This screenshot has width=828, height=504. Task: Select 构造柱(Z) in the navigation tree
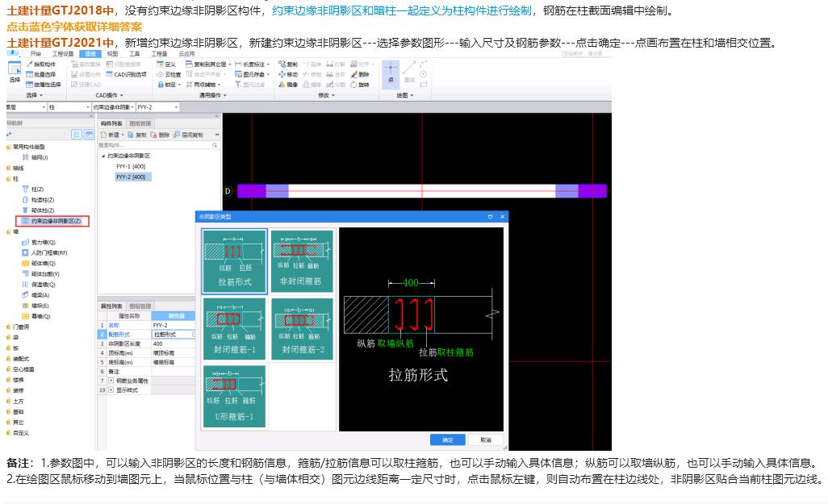pyautogui.click(x=38, y=200)
